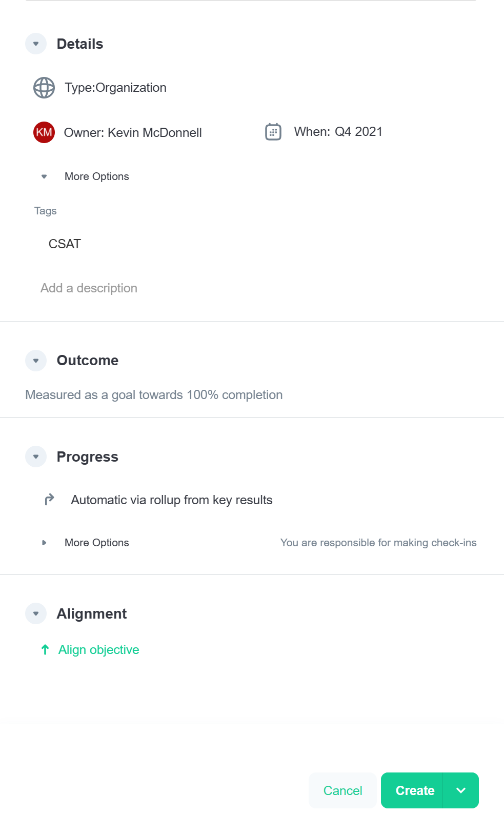
Task: Collapse the Alignment section
Action: click(36, 613)
